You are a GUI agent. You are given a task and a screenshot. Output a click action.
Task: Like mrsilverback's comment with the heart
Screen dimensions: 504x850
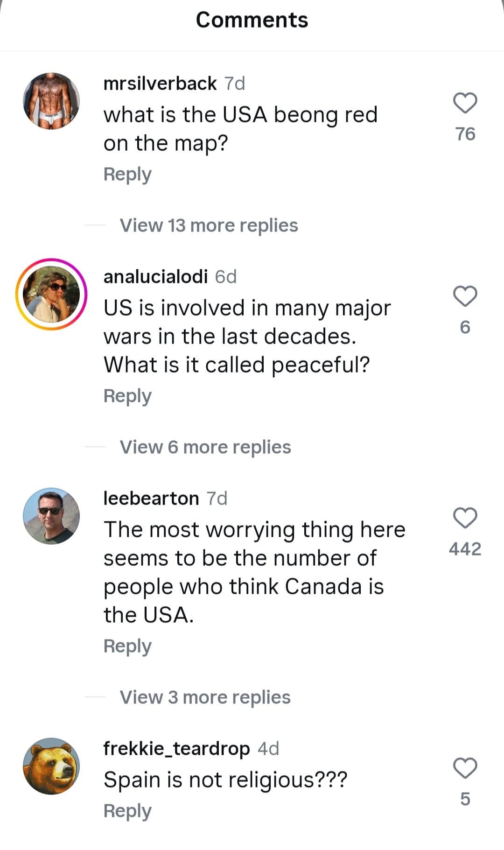[465, 103]
